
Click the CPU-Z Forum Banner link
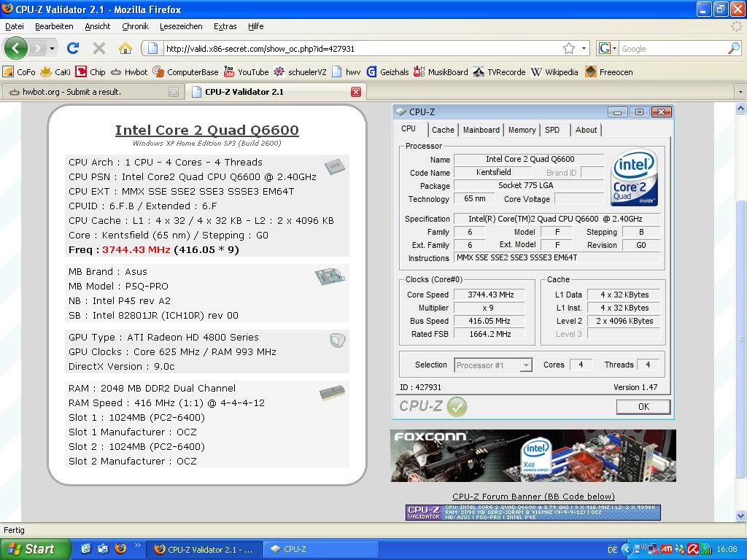pyautogui.click(x=533, y=496)
